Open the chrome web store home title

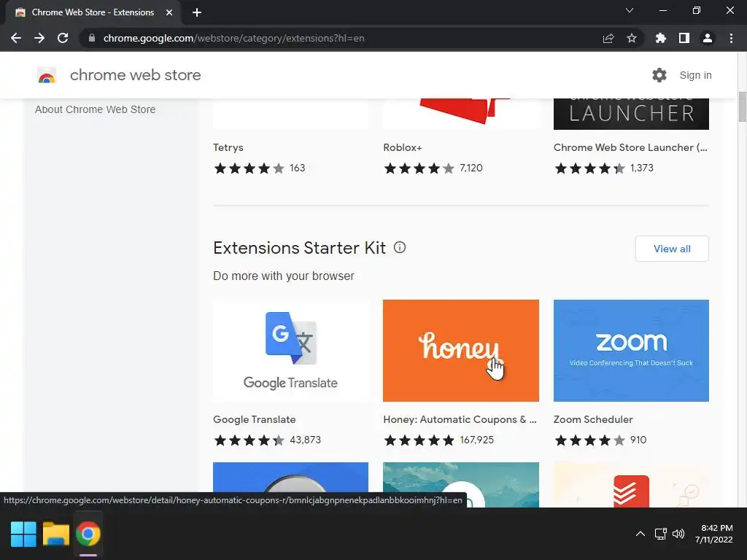pyautogui.click(x=135, y=75)
